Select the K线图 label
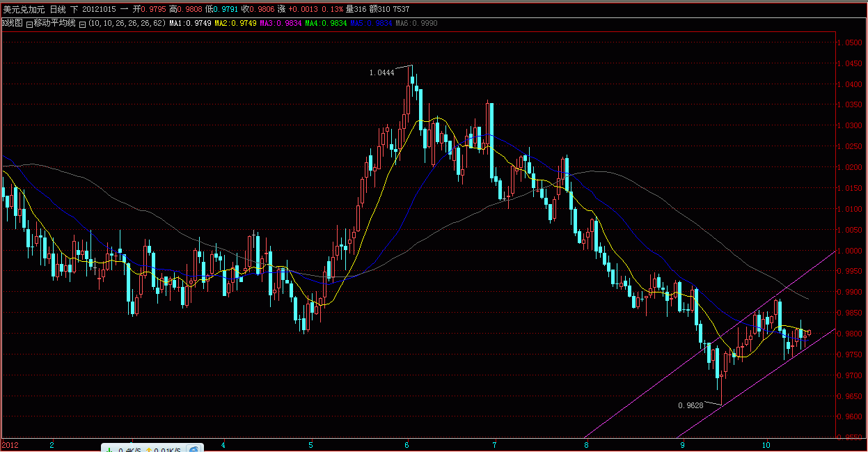This screenshot has width=868, height=452. pos(12,23)
